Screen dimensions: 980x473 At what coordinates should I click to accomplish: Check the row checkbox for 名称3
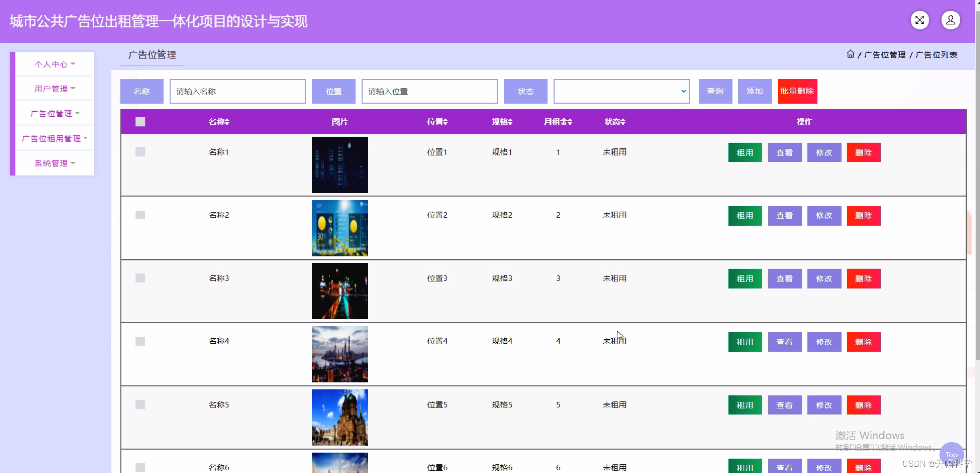(140, 278)
